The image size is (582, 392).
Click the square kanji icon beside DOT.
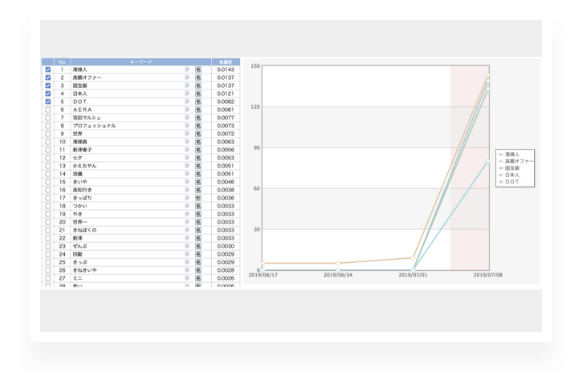coord(198,102)
